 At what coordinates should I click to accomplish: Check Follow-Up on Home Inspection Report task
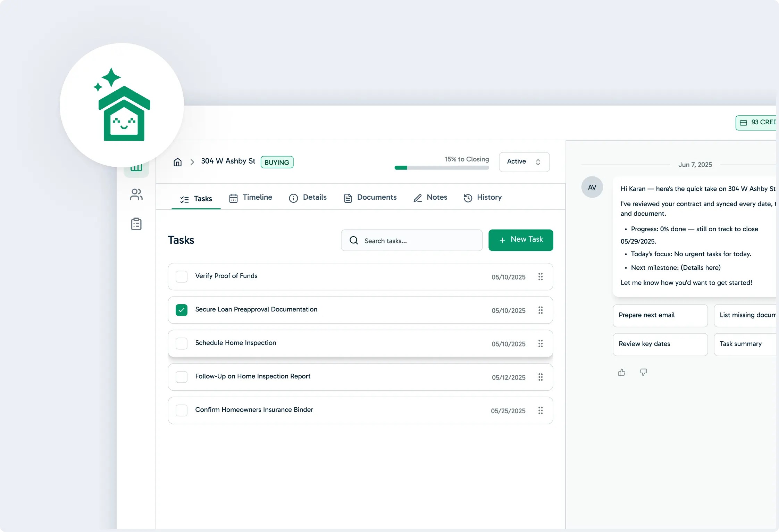click(x=182, y=377)
